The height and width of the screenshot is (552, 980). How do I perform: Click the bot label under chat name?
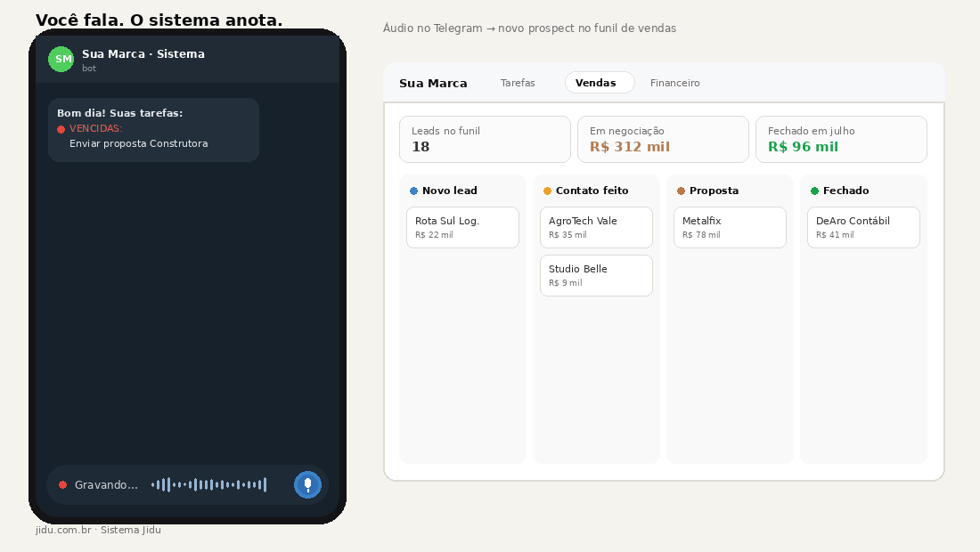coord(89,68)
